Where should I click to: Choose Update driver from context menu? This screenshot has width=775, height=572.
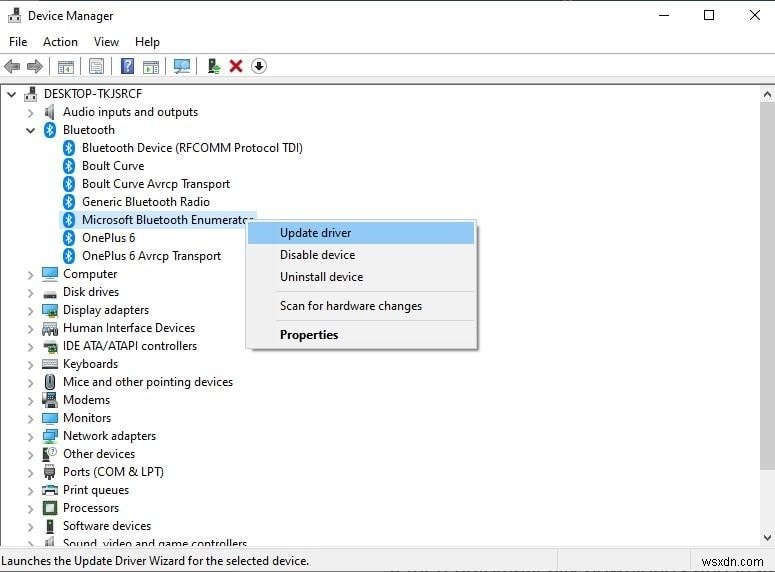tap(361, 233)
